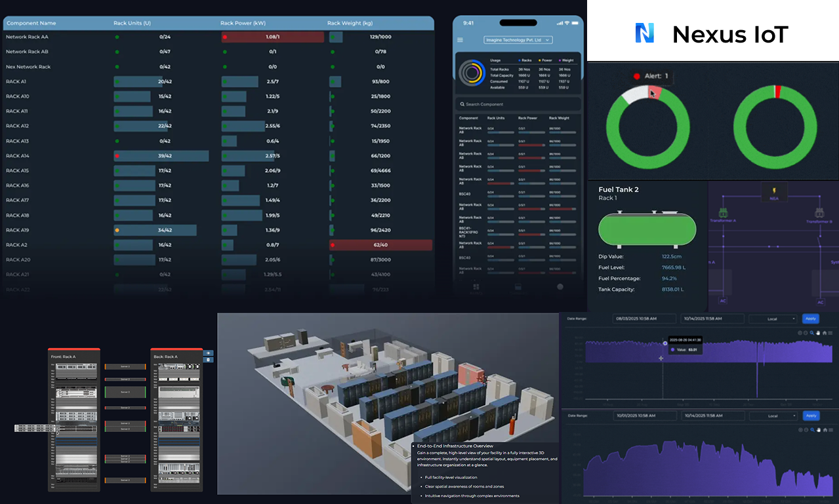Click the RACK A14 rack units bar showing 39/42
The height and width of the screenshot is (504, 839).
click(x=161, y=156)
